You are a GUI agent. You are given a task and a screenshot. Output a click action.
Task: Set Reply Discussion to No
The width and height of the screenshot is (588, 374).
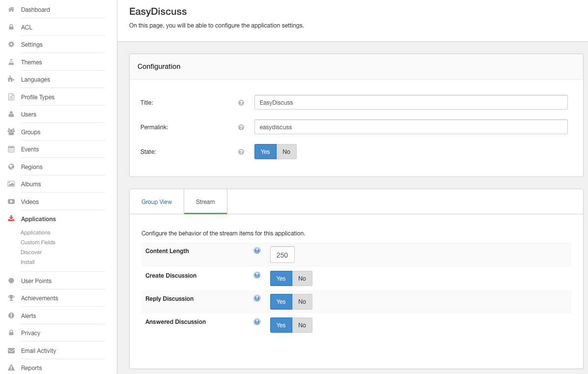(x=302, y=302)
